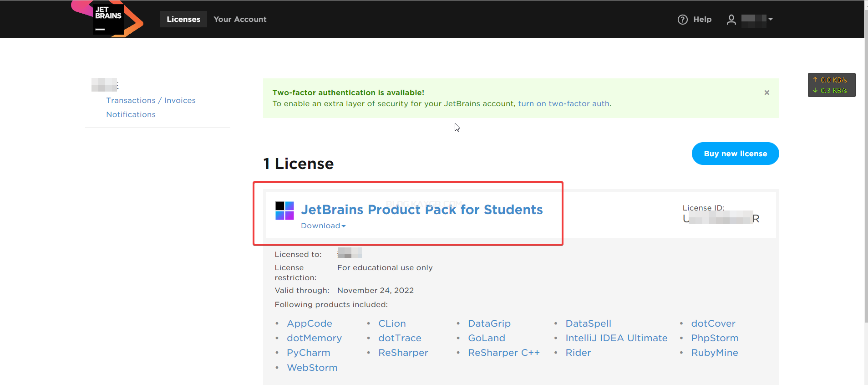Go to Notifications link
This screenshot has width=868, height=385.
pyautogui.click(x=131, y=114)
